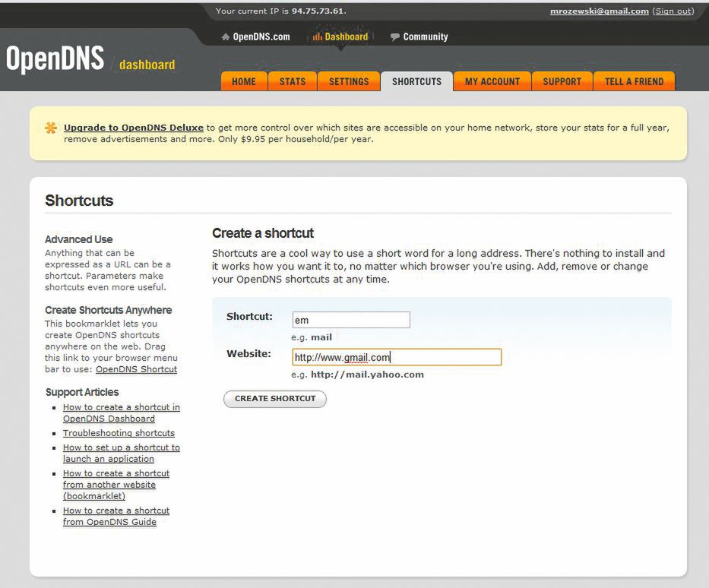Viewport: 709px width, 588px height.
Task: Open 'How to set up a shortcut to launch an application'
Action: tap(121, 453)
